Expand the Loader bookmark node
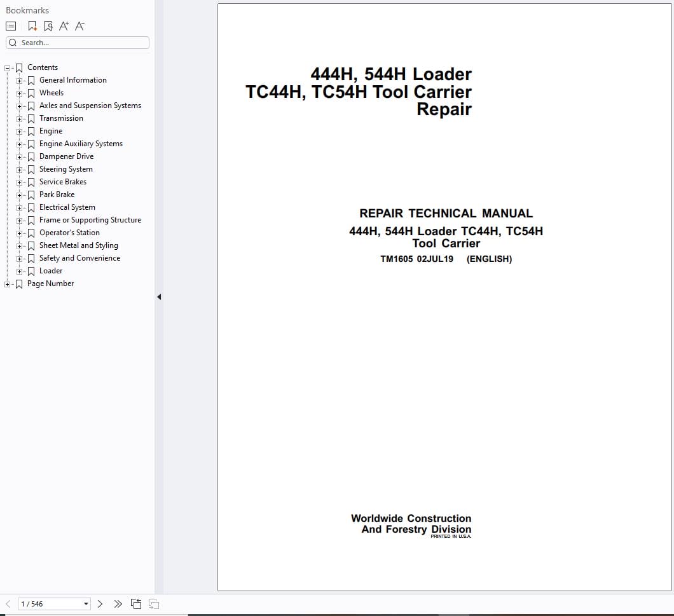This screenshot has width=674, height=616. click(19, 271)
